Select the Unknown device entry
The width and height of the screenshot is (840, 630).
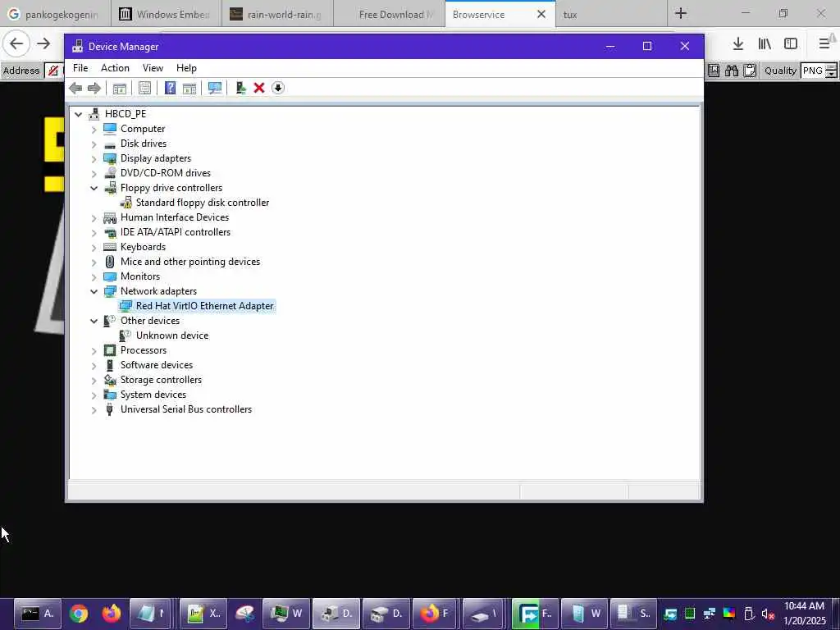[172, 336]
